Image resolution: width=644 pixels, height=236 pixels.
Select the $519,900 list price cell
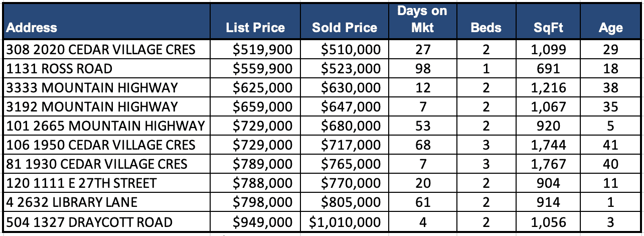pos(262,50)
